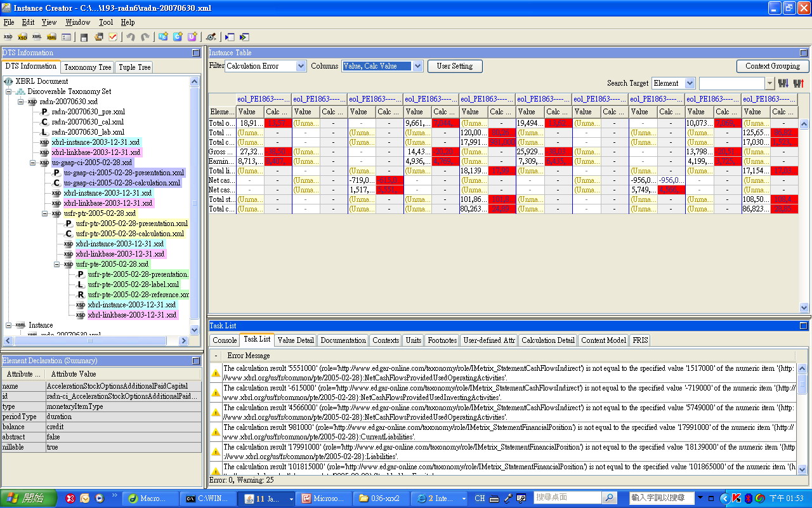Image resolution: width=812 pixels, height=508 pixels.
Task: Click the new XBRL instance toolbar icon
Action: click(x=37, y=37)
